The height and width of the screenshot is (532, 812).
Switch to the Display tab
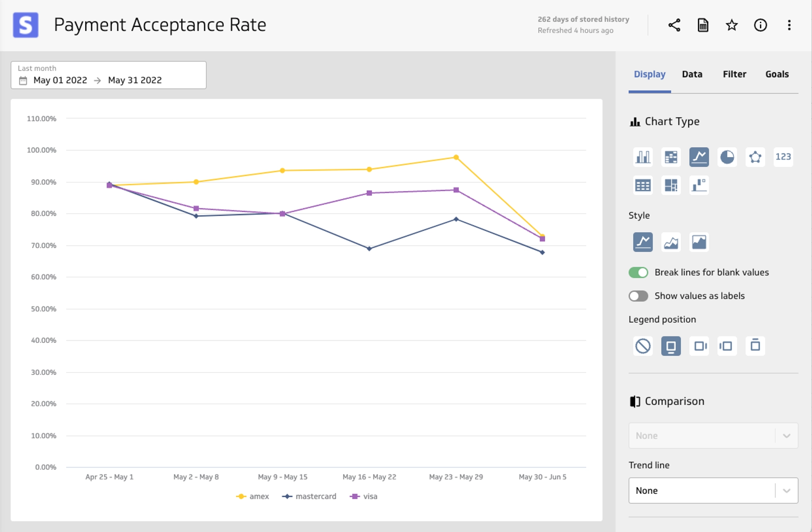pyautogui.click(x=650, y=74)
